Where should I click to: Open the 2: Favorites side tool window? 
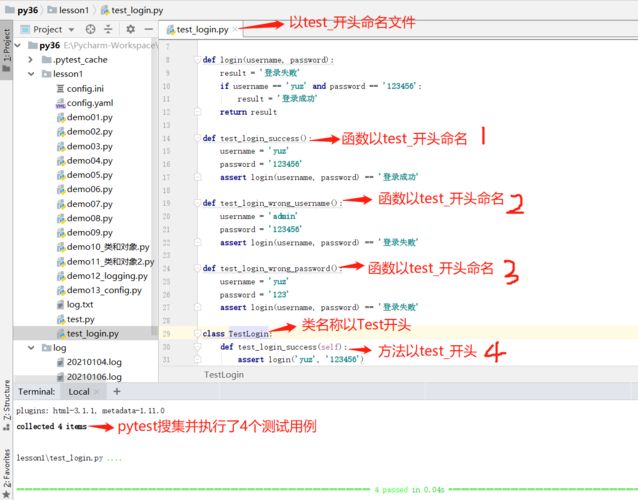pos(7,473)
